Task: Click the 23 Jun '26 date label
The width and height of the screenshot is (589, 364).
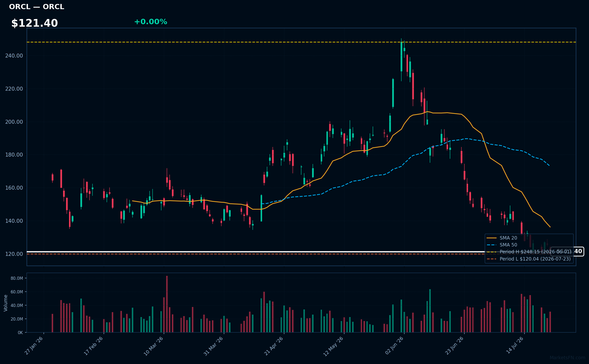Action: (454, 345)
